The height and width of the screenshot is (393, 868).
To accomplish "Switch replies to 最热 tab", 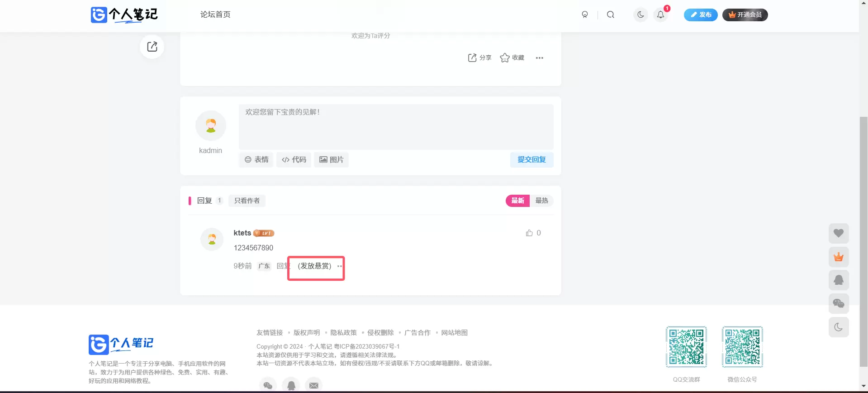I will (541, 201).
